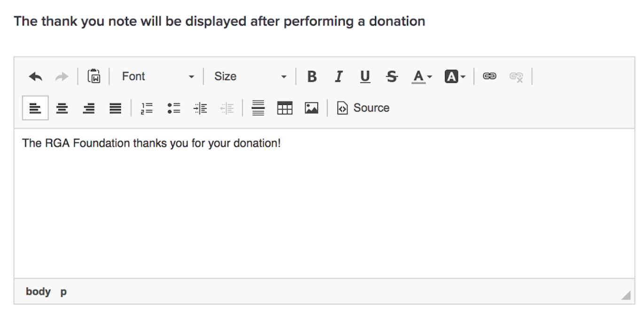This screenshot has height=319, width=644.
Task: Insert a horizontal line
Action: pyautogui.click(x=258, y=108)
